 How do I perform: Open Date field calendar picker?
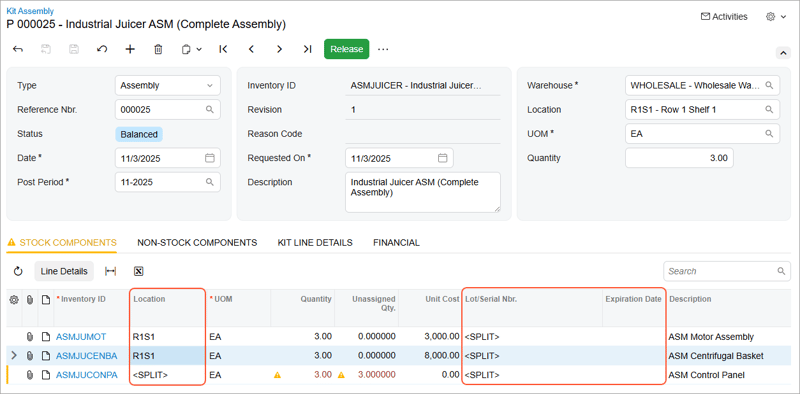pyautogui.click(x=210, y=158)
